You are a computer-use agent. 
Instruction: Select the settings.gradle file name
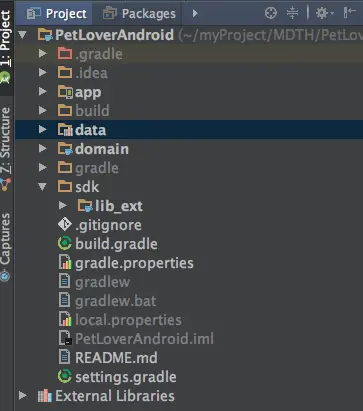coord(126,377)
